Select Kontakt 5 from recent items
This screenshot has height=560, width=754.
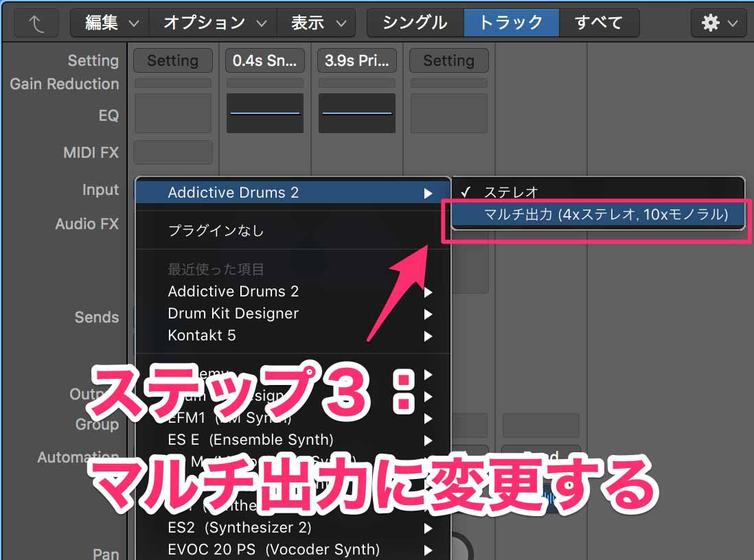293,336
